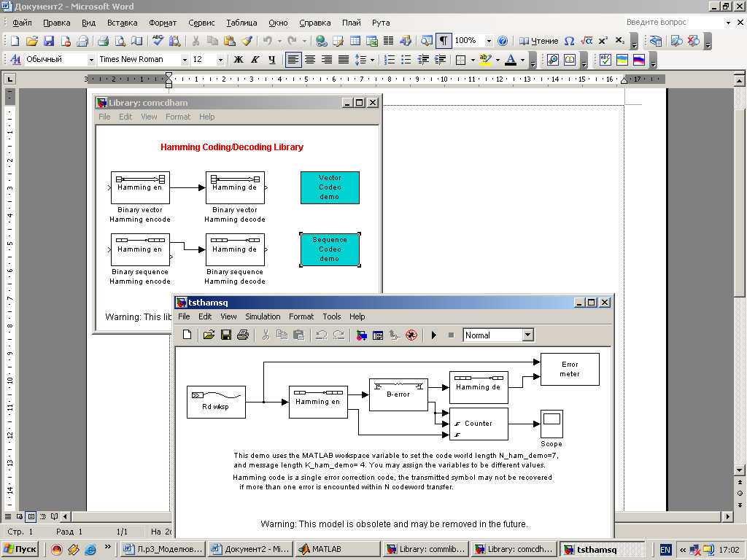
Task: Apply the font color (A) swatch
Action: [x=511, y=60]
